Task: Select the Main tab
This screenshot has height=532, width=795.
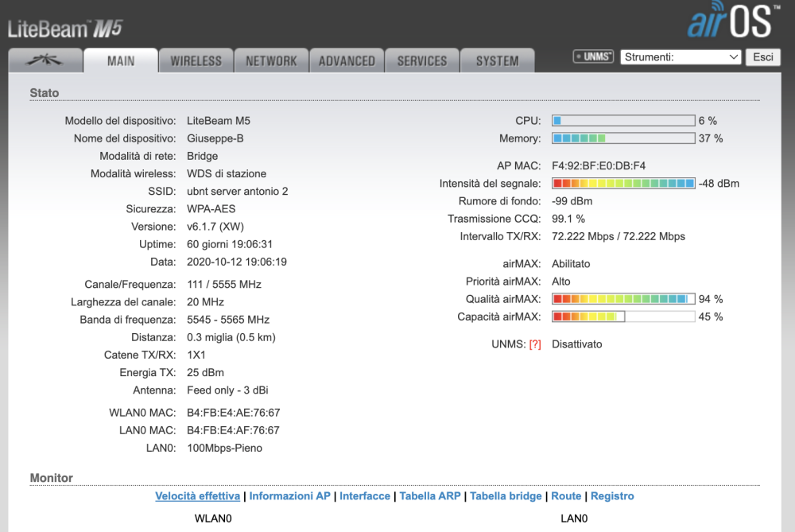Action: tap(121, 60)
